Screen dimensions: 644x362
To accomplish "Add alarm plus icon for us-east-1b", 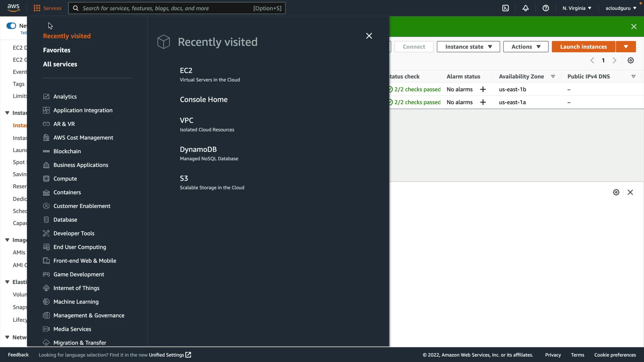I will pyautogui.click(x=483, y=89).
